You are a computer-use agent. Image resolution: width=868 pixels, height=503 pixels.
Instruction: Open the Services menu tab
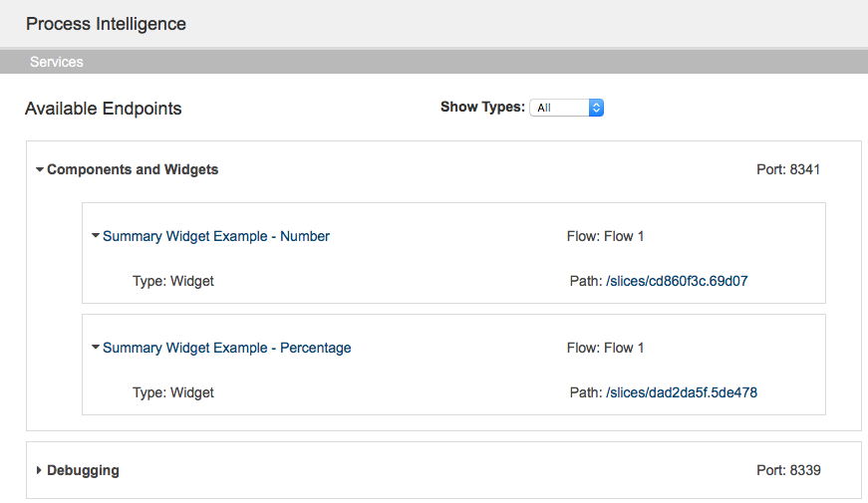(57, 62)
